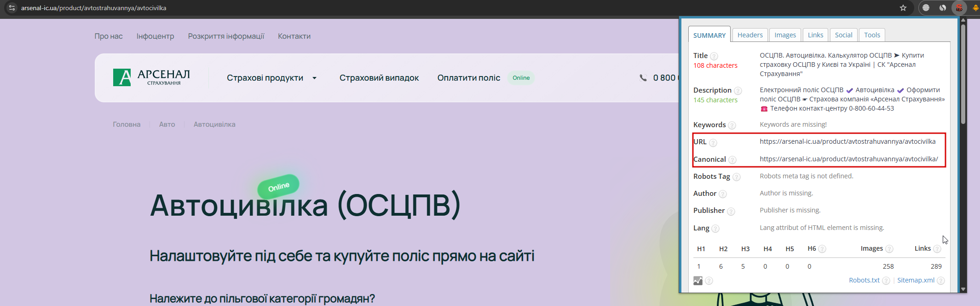The width and height of the screenshot is (980, 306).
Task: Click the page URL value in SEO panel
Action: tap(847, 141)
